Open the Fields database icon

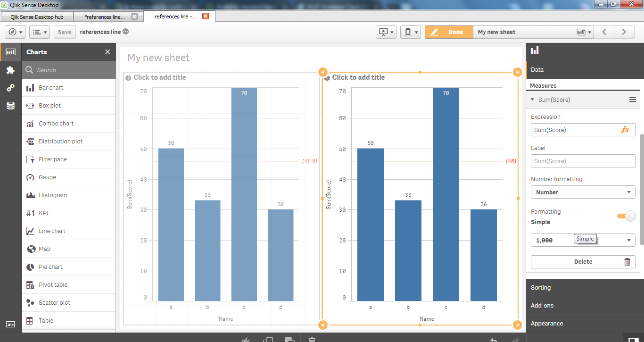coord(10,106)
